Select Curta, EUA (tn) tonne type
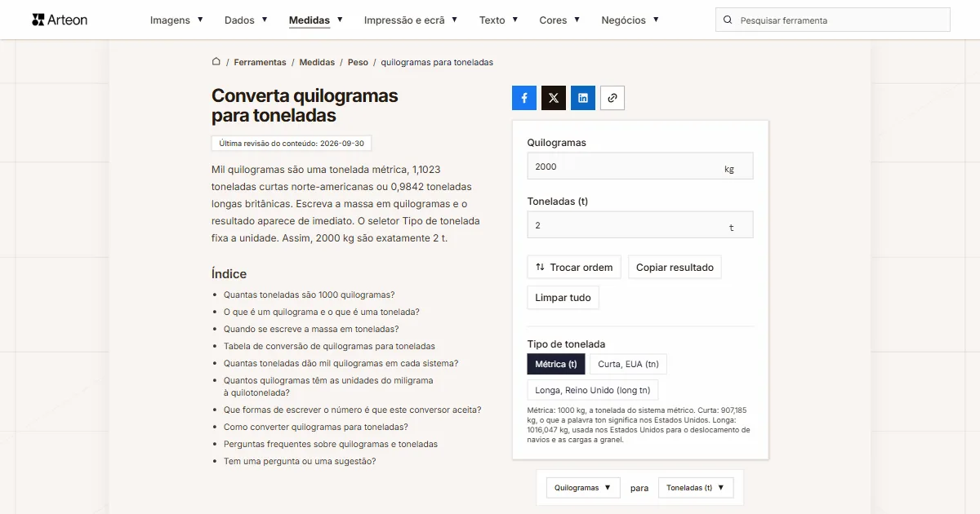The width and height of the screenshot is (980, 514). coord(628,364)
